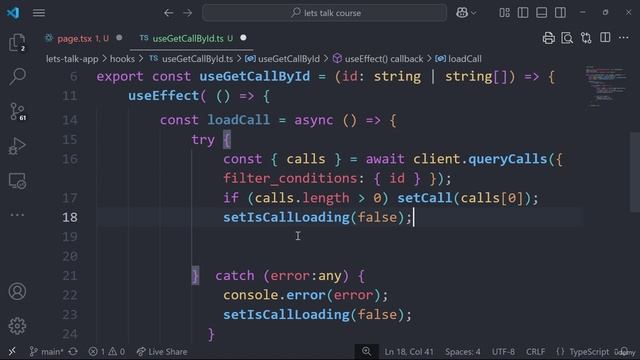The height and width of the screenshot is (360, 640).
Task: Change indentation via 'Spaces: 4'
Action: click(462, 351)
